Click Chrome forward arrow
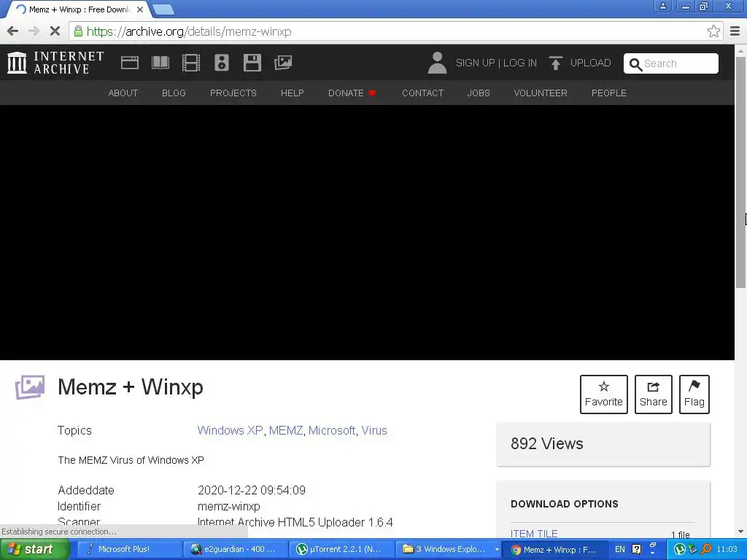The height and width of the screenshot is (560, 747). click(x=34, y=31)
